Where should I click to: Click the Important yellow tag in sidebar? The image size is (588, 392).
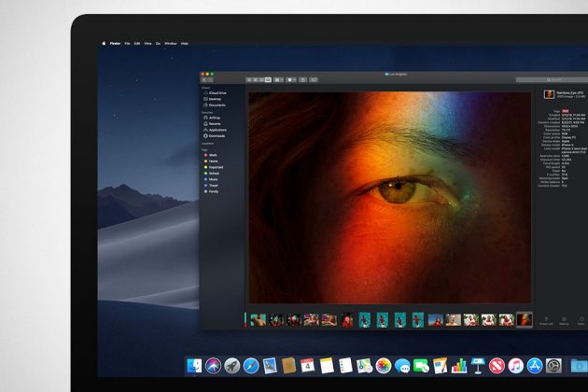click(216, 166)
